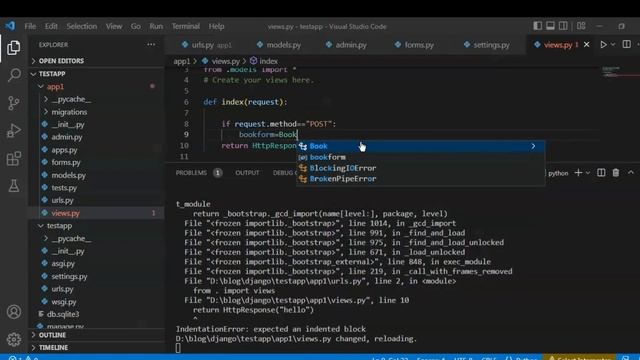Screen dimensions: 640x360
Task: Open settings.py in testapp folder
Action: pyautogui.click(x=69, y=276)
